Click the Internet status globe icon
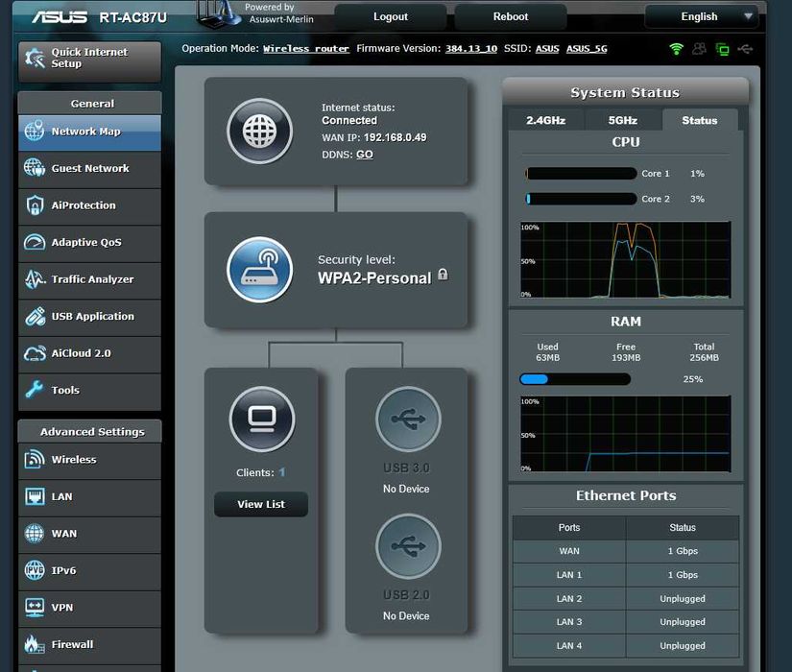 [259, 131]
